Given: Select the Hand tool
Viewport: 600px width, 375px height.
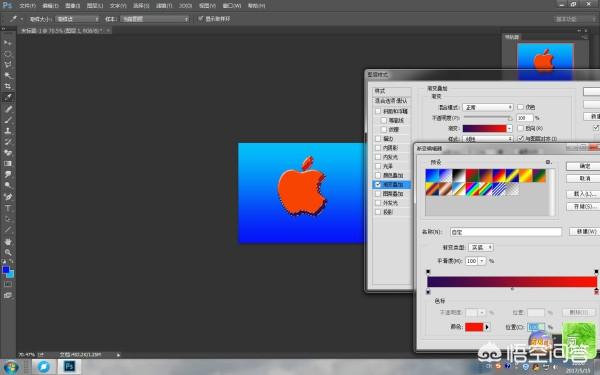Looking at the screenshot, I should 8,241.
